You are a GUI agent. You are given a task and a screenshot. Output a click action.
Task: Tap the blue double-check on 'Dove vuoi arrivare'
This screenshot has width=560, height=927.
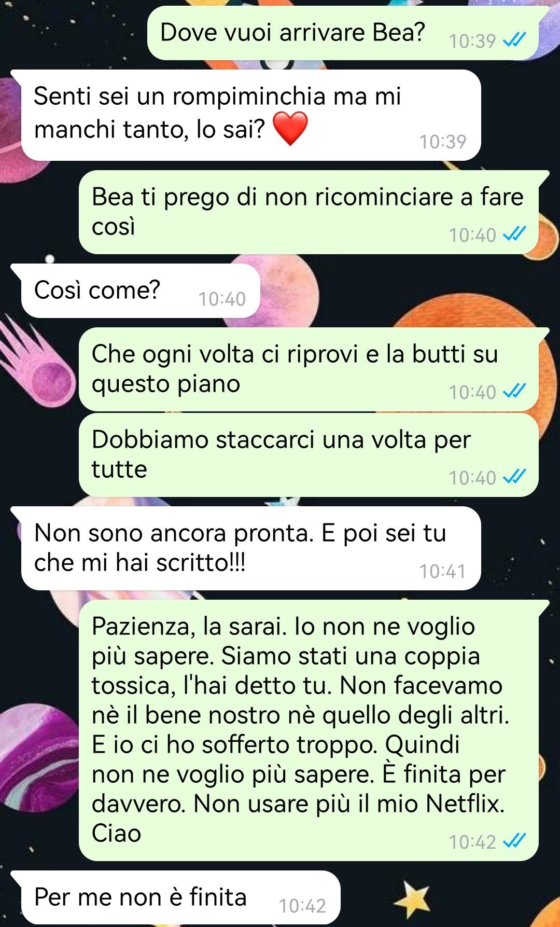tap(514, 40)
